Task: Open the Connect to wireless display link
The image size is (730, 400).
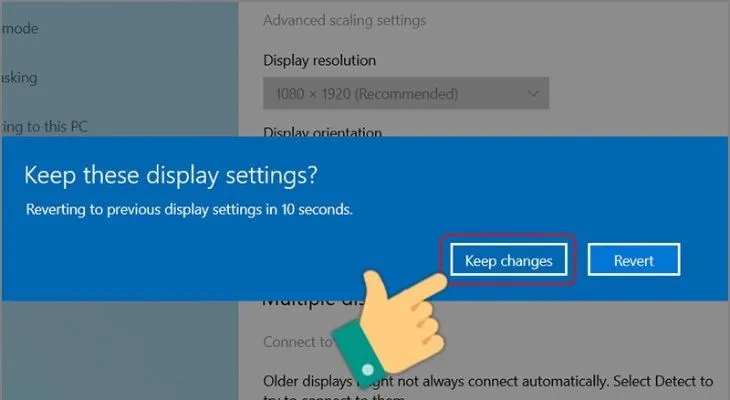Action: coord(298,342)
